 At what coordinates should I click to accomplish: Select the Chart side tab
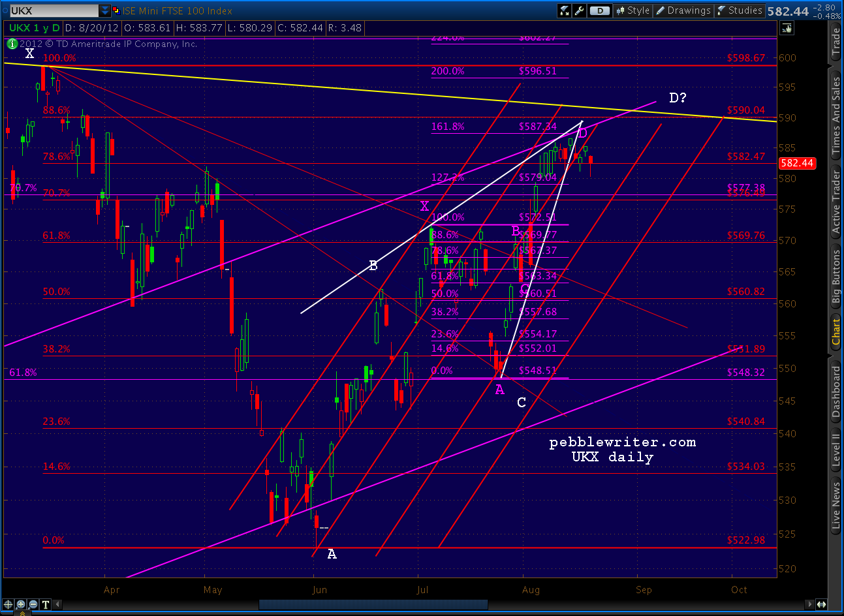click(x=836, y=331)
